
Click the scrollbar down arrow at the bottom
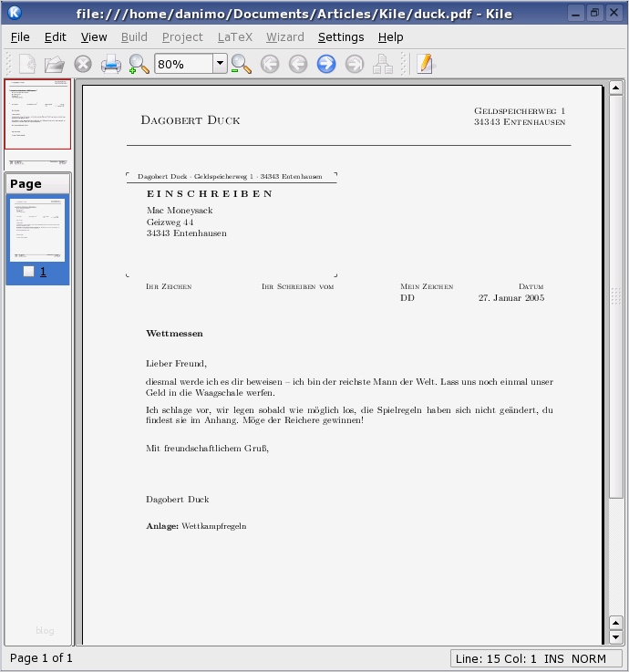615,637
